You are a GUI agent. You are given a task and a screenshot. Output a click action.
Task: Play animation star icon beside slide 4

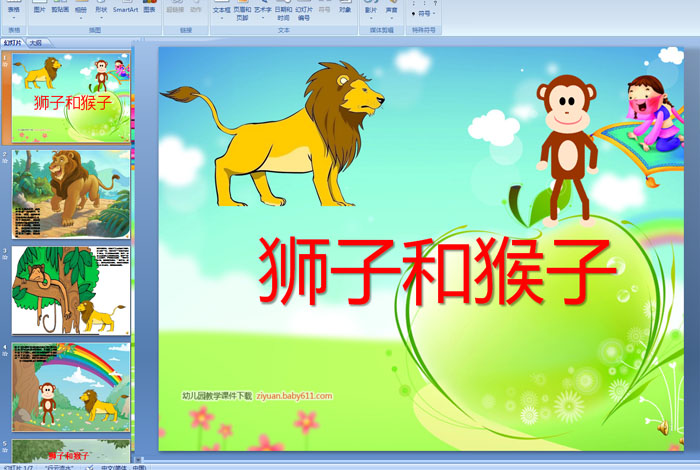5,354
